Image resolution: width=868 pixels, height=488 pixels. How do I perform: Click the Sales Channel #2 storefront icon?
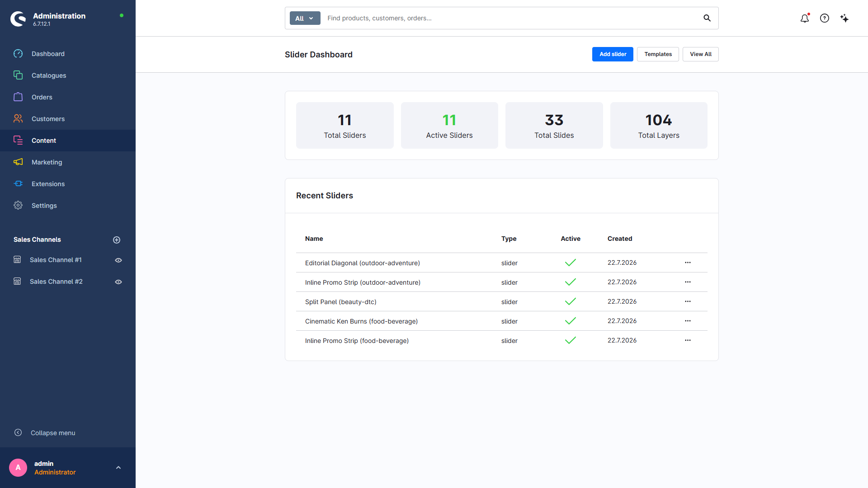coord(17,282)
